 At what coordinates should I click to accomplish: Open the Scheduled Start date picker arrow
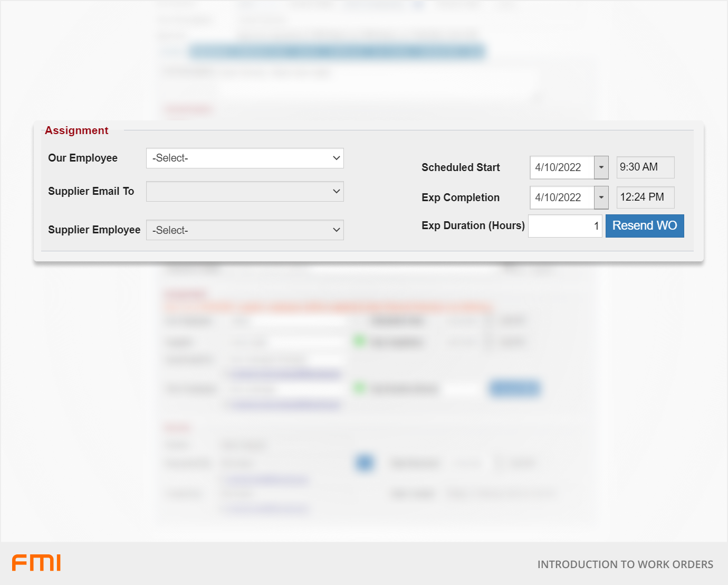[601, 167]
